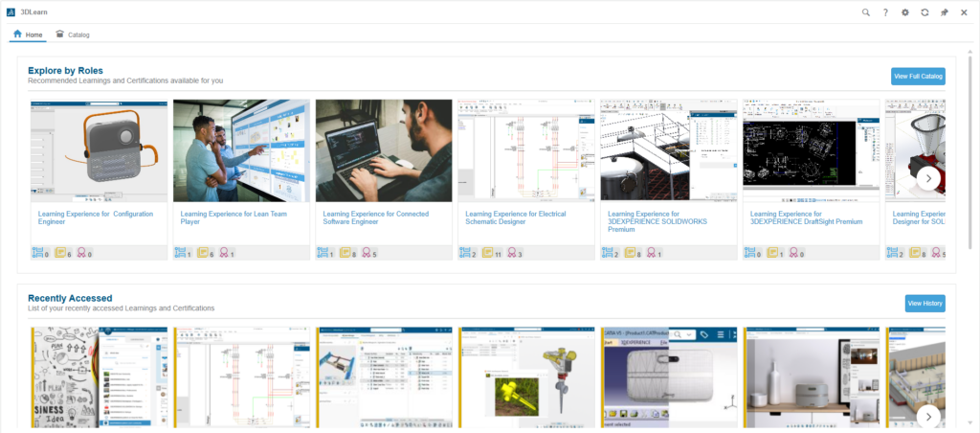Click learning path icon on Connected Software Engineer card
980x433 pixels.
click(322, 253)
